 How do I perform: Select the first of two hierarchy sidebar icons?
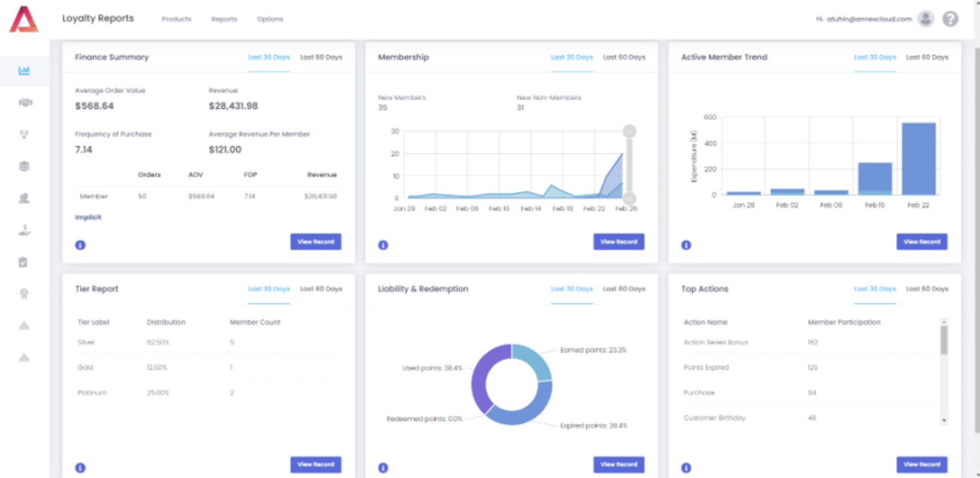tap(24, 326)
